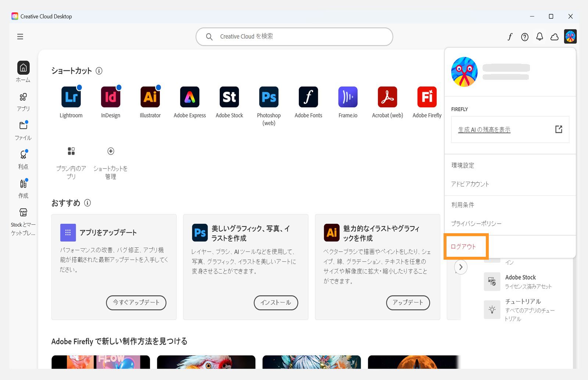Image resolution: width=588 pixels, height=380 pixels.
Task: Open notifications bell icon
Action: pyautogui.click(x=539, y=36)
